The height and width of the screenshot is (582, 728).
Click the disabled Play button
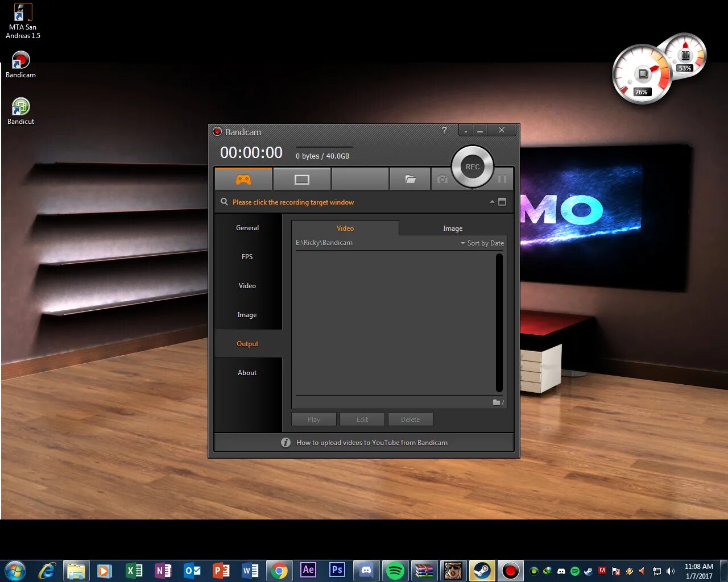tap(314, 419)
